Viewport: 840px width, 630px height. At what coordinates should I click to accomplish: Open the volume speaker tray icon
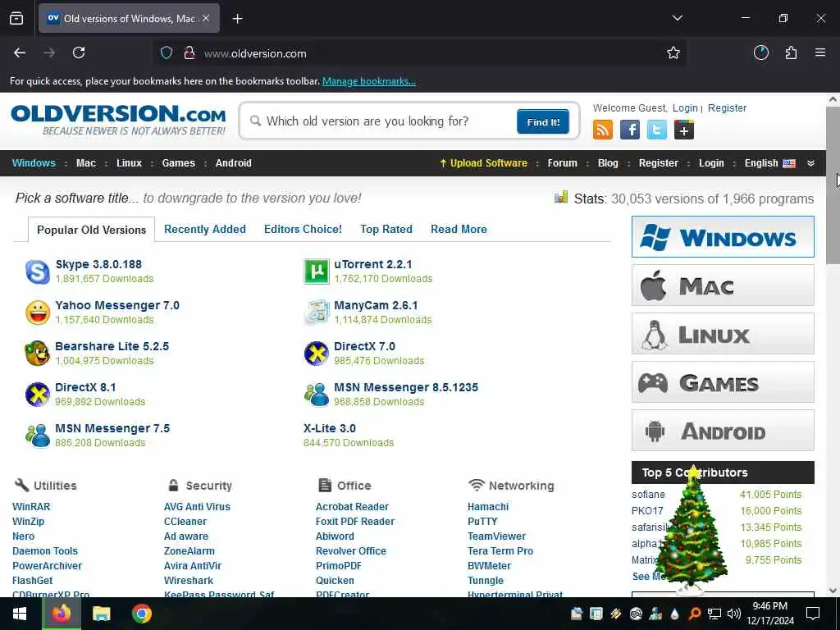[x=734, y=614]
